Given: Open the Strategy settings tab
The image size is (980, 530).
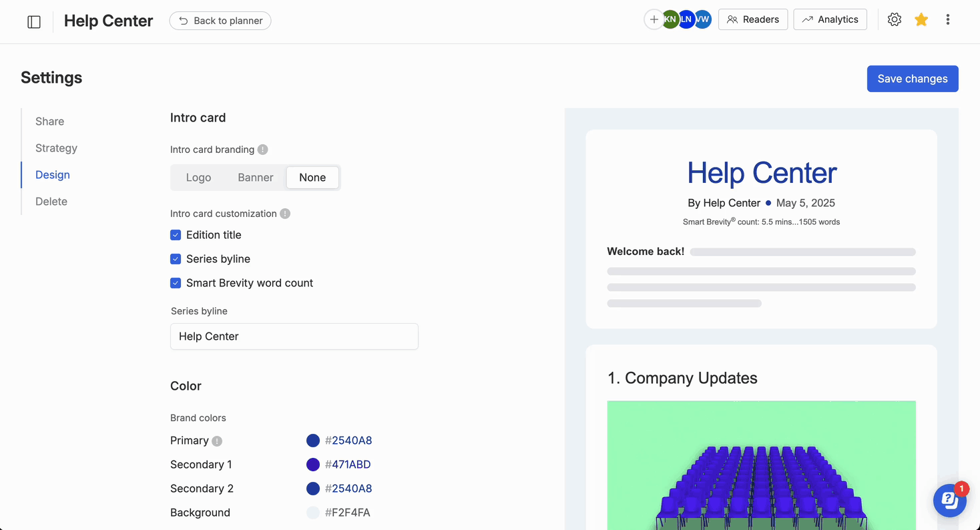Looking at the screenshot, I should (x=57, y=148).
